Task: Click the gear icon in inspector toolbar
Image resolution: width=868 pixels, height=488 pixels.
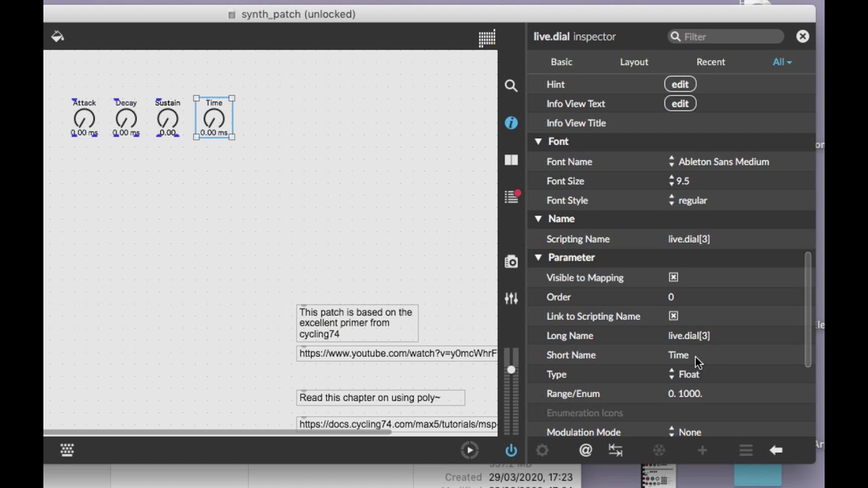Action: pos(542,450)
